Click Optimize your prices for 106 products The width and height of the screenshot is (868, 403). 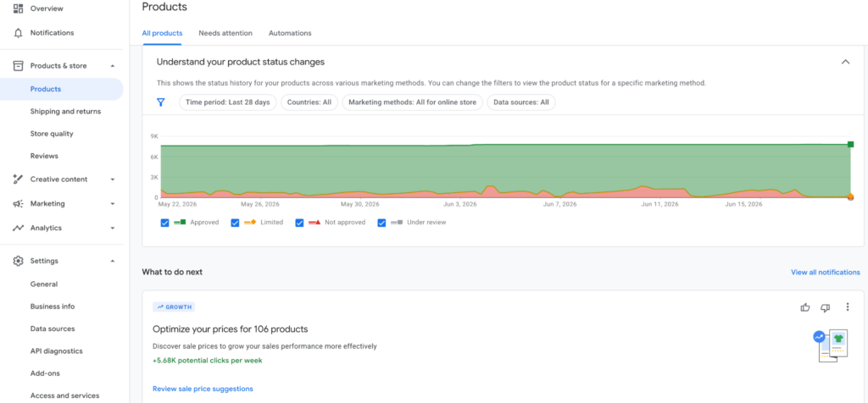tap(231, 329)
